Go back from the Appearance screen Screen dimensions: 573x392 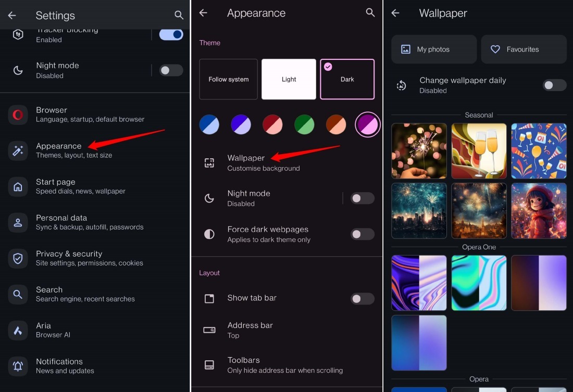203,13
